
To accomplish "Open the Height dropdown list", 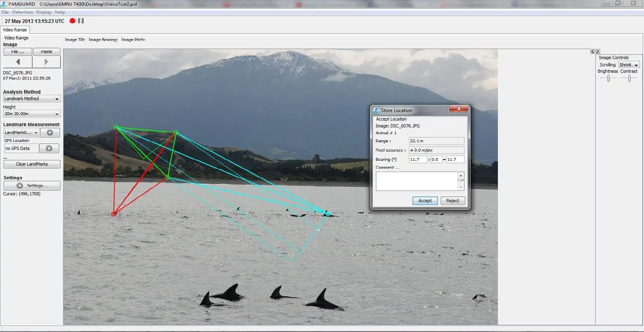I will tap(32, 114).
